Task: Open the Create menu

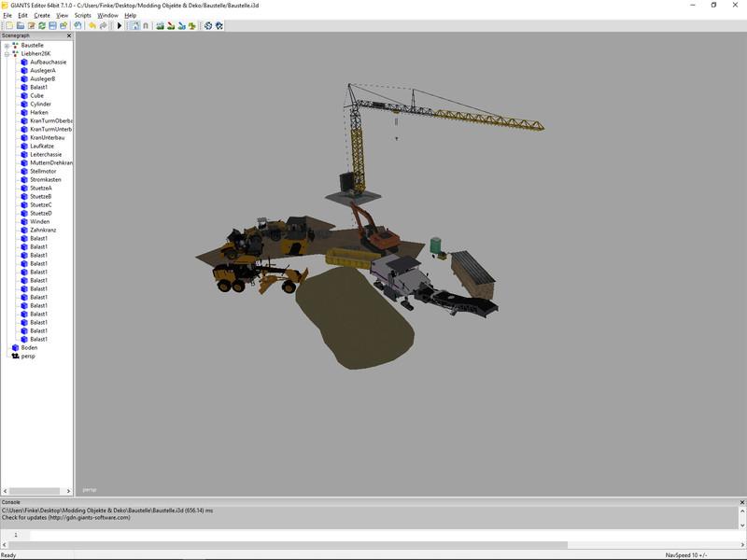Action: click(42, 16)
